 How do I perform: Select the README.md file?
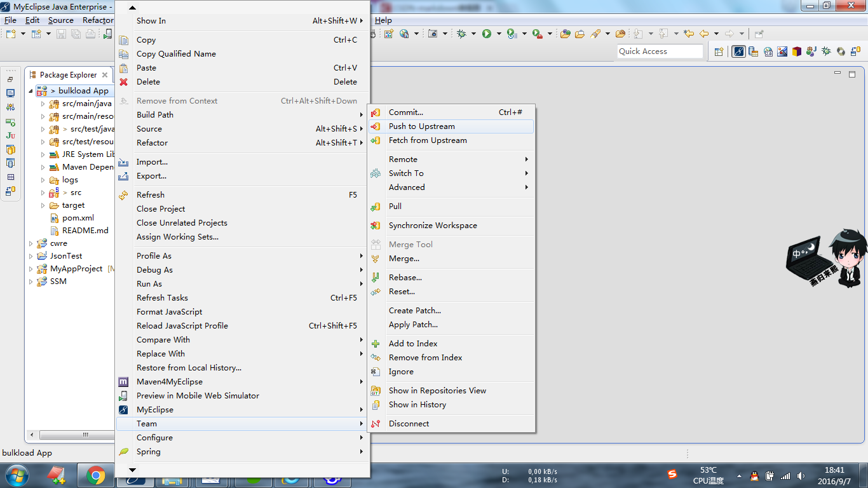(85, 231)
